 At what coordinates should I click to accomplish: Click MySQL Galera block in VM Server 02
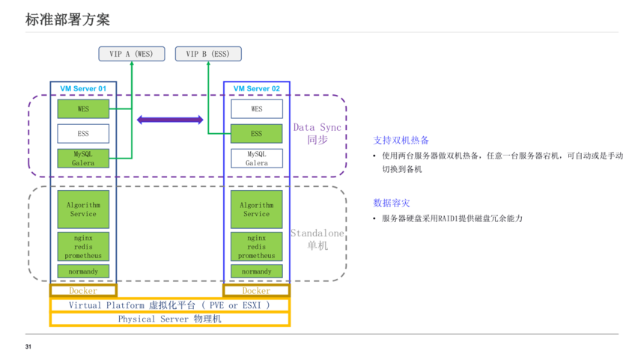(256, 159)
